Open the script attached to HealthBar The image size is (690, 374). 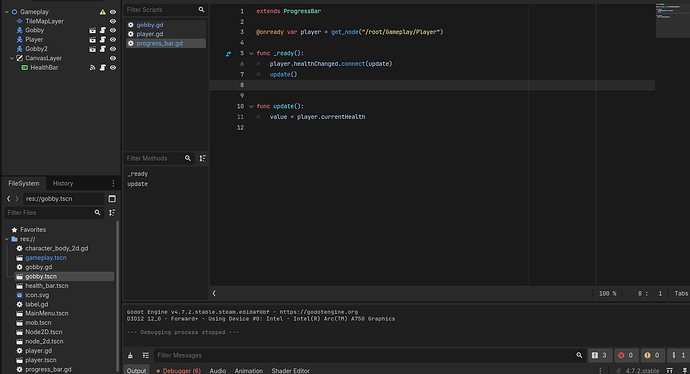point(103,67)
